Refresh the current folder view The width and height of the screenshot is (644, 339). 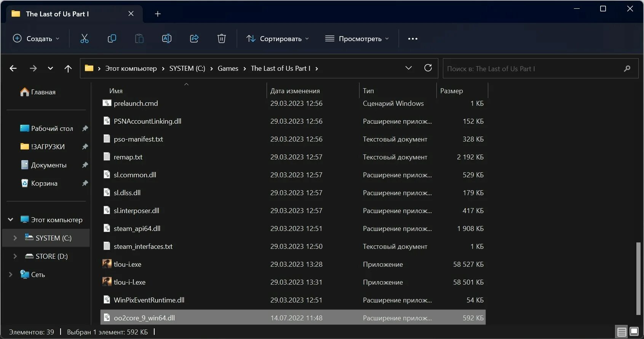(x=428, y=68)
